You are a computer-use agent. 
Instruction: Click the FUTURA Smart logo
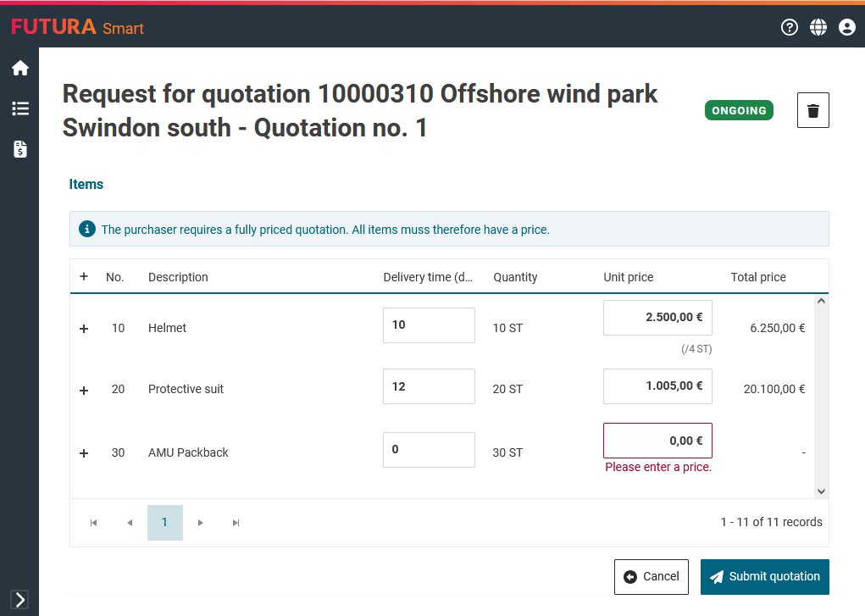coord(77,27)
